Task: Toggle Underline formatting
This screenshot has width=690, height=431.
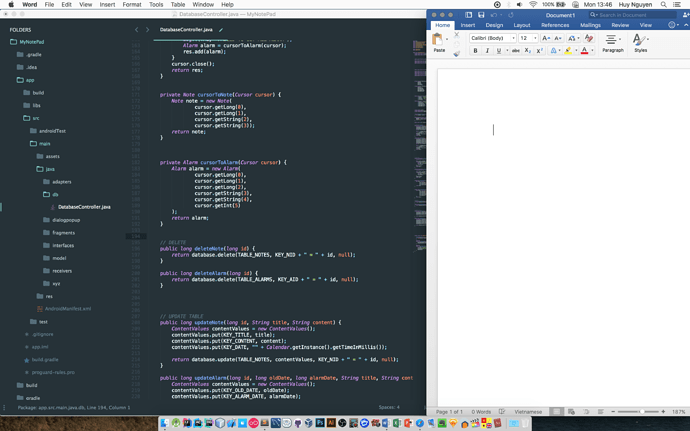Action: (x=499, y=51)
